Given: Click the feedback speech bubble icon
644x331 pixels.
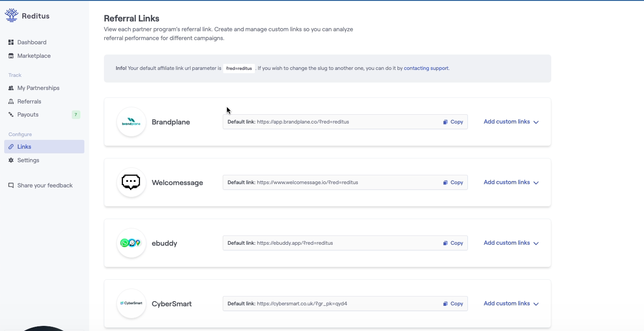Looking at the screenshot, I should pos(11,185).
